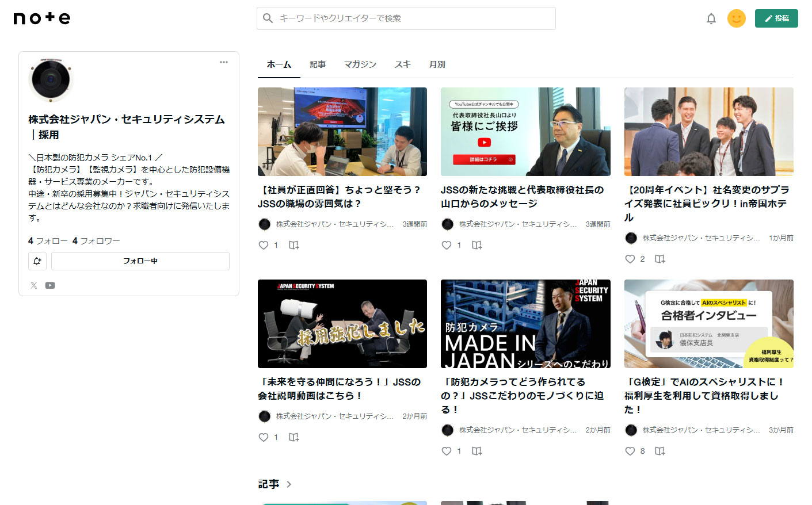Focus the keyword search field
This screenshot has width=812, height=505.
tap(406, 18)
